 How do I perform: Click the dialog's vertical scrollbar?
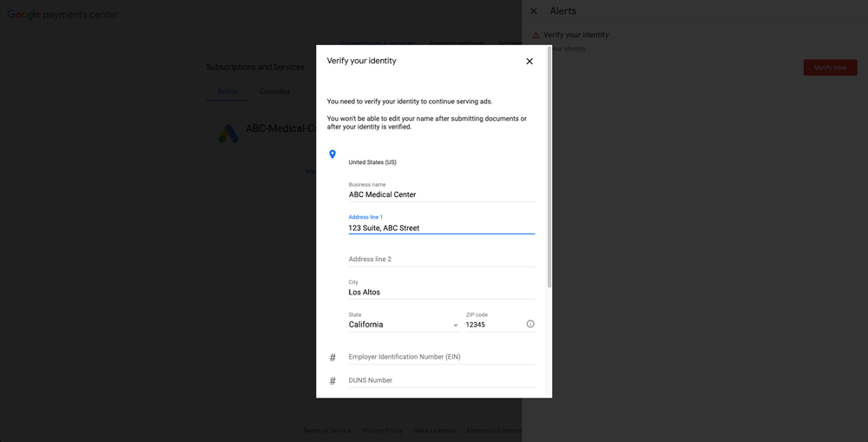(x=549, y=168)
